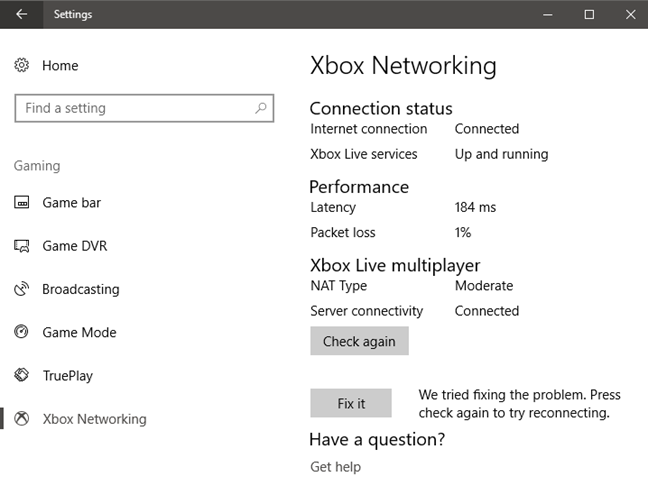This screenshot has height=504, width=648.
Task: Click the Game bar icon
Action: (21, 202)
